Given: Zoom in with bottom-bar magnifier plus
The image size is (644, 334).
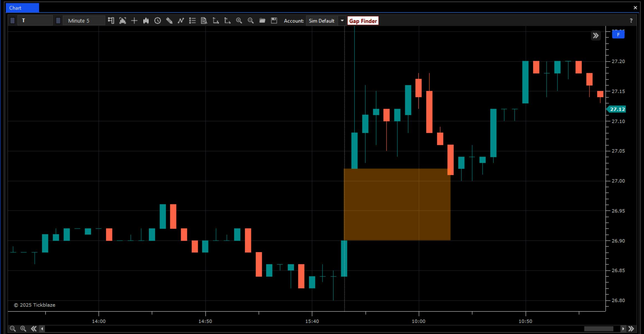Looking at the screenshot, I should [x=23, y=329].
